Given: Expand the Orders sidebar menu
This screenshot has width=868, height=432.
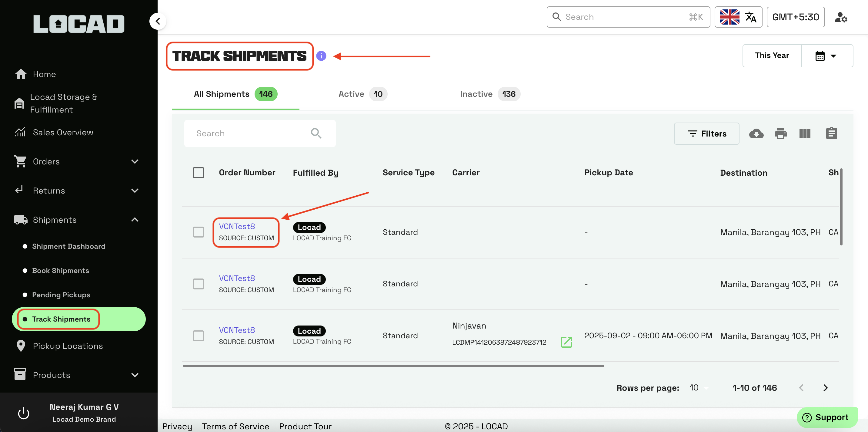Looking at the screenshot, I should tap(135, 161).
